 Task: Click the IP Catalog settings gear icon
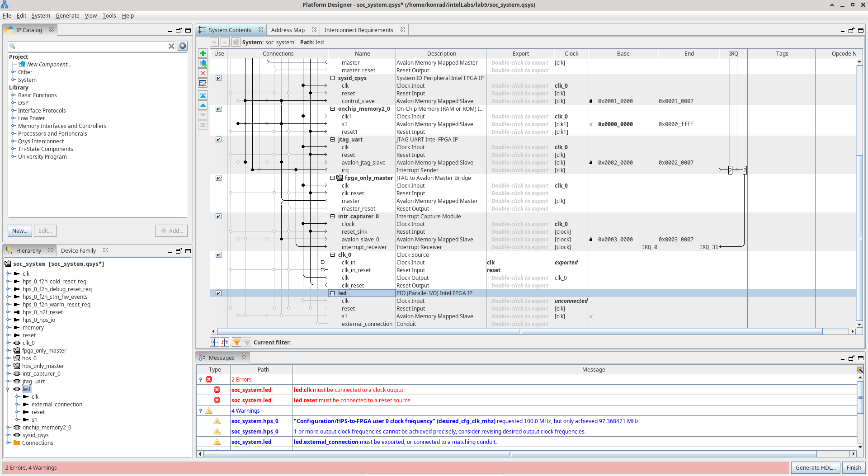click(183, 46)
